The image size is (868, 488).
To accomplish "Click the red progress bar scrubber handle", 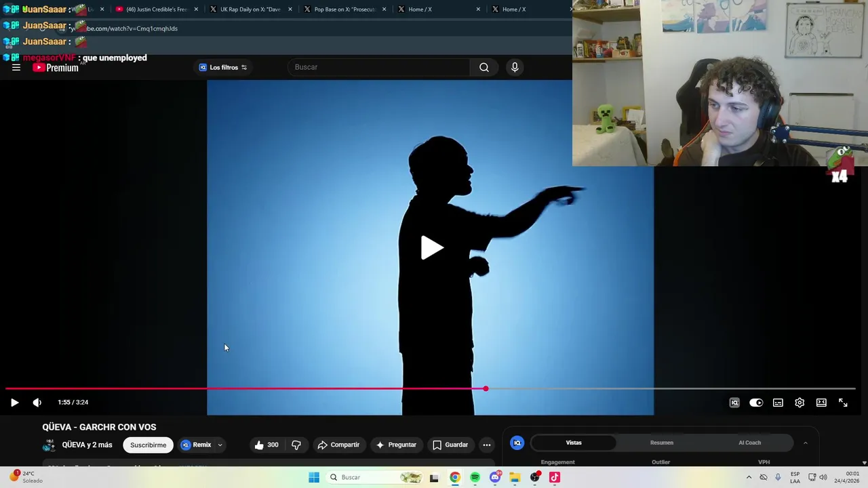I will (x=486, y=388).
